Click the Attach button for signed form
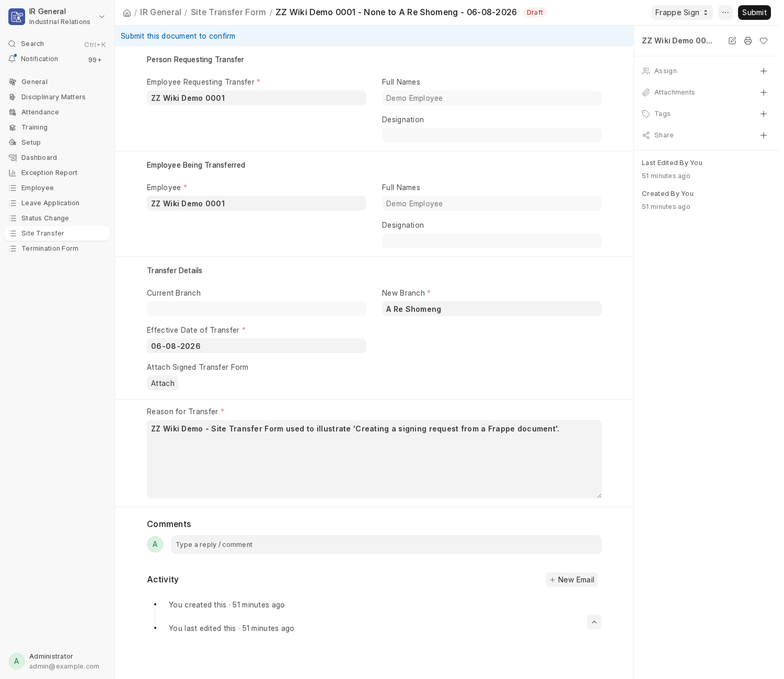This screenshot has width=784, height=679. pos(163,383)
